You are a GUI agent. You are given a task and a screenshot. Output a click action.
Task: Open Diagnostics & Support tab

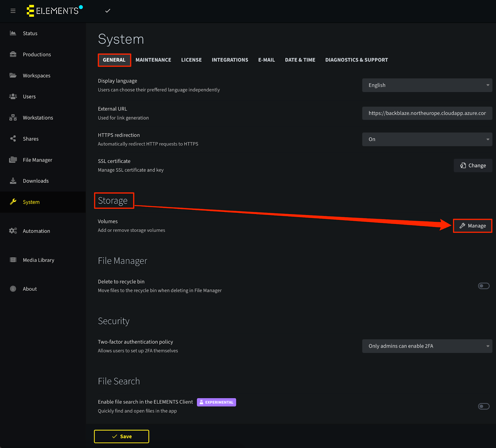(356, 60)
